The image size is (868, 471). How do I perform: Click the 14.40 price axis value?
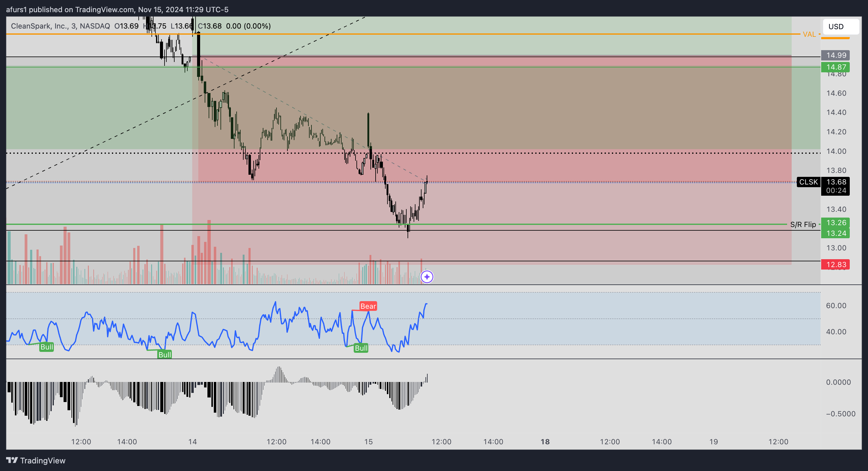(836, 112)
